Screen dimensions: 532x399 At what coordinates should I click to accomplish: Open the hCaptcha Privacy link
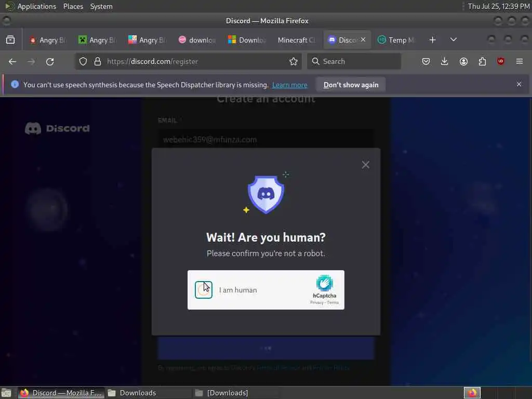pos(317,303)
